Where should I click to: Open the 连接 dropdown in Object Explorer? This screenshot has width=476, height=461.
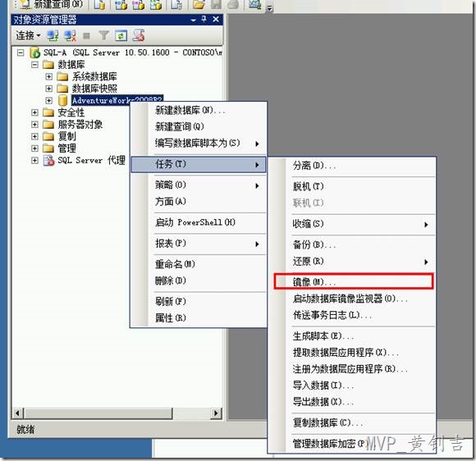[x=28, y=36]
